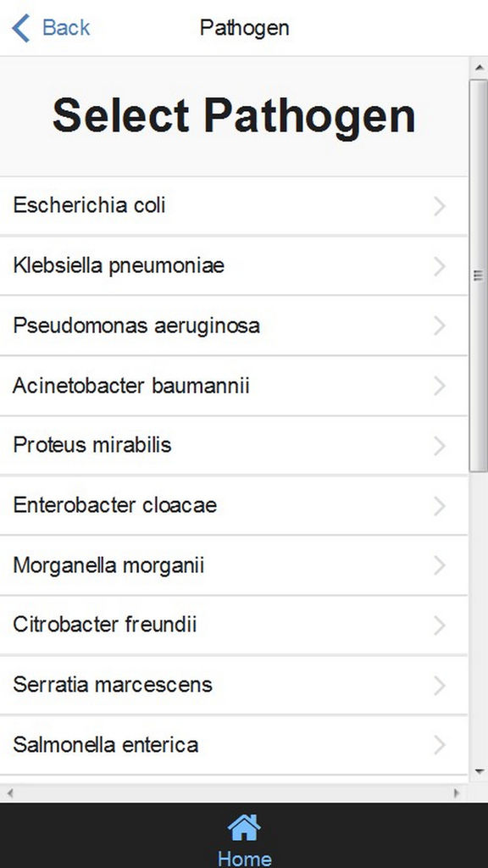The image size is (488, 868).
Task: Click the chevron on the Acinetobacter baumannii row
Action: (x=440, y=386)
